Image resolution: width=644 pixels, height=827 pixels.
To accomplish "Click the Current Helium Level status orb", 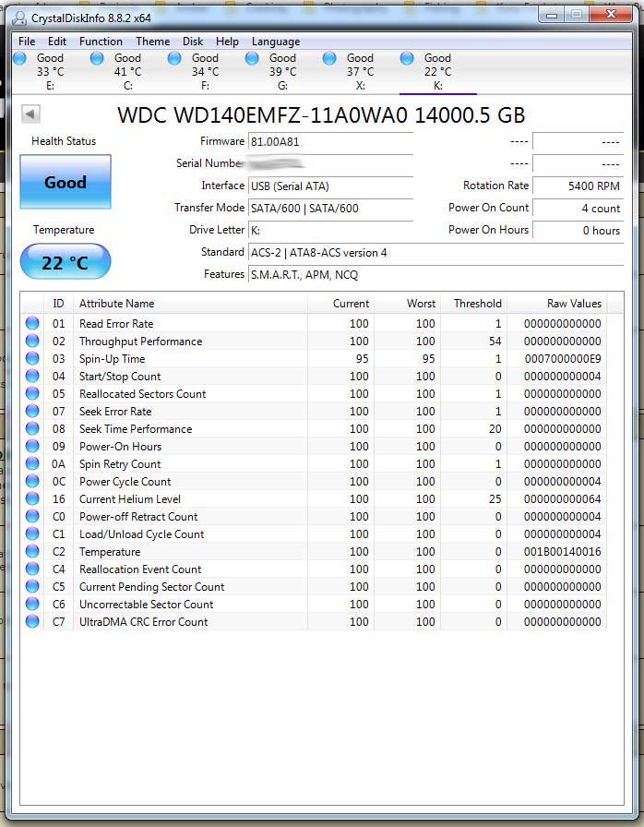I will point(32,498).
